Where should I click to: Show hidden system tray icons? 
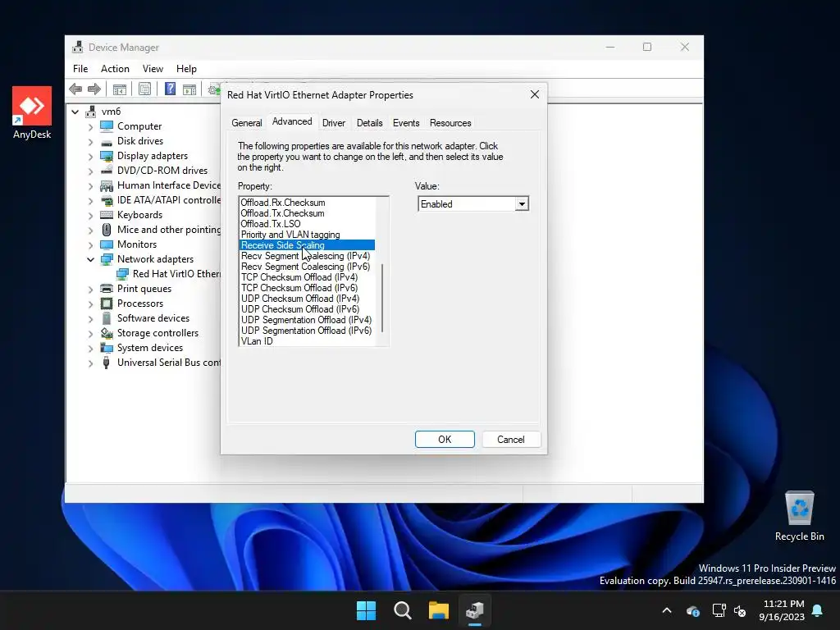point(667,610)
